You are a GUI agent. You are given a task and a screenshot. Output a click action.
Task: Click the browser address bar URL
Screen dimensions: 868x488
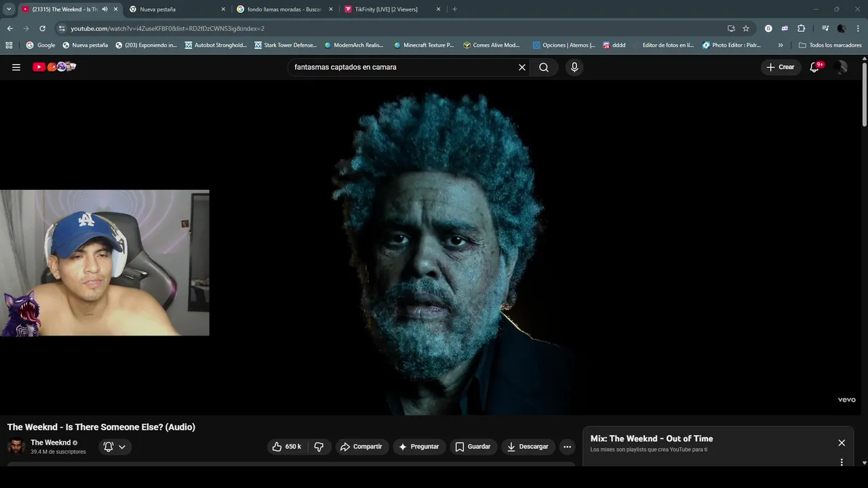[167, 28]
